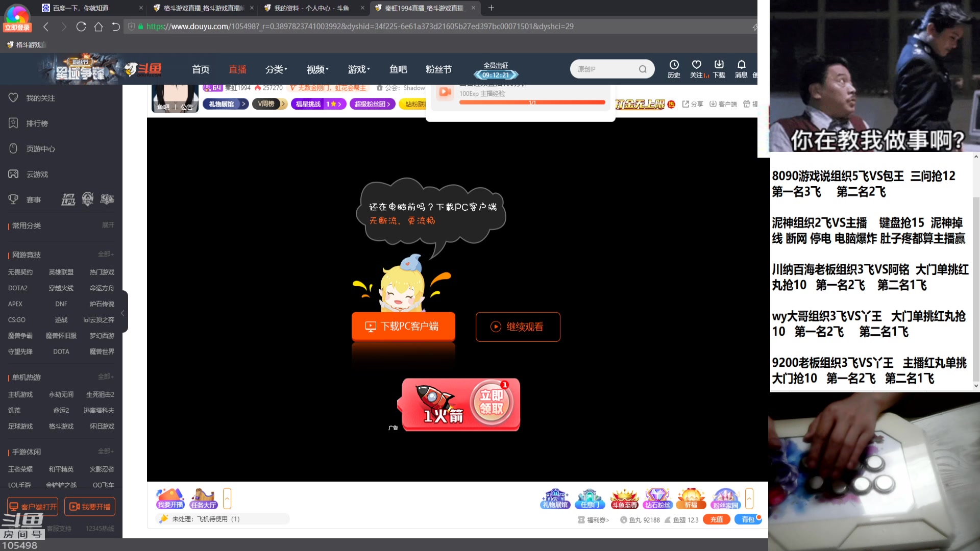Click the 我要开播 icon below the player

(x=170, y=498)
